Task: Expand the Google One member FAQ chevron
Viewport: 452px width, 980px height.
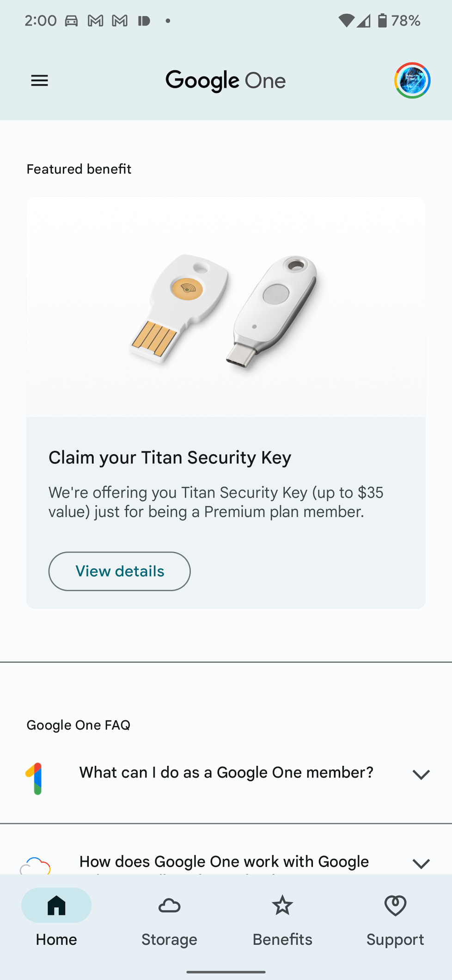Action: (x=421, y=774)
